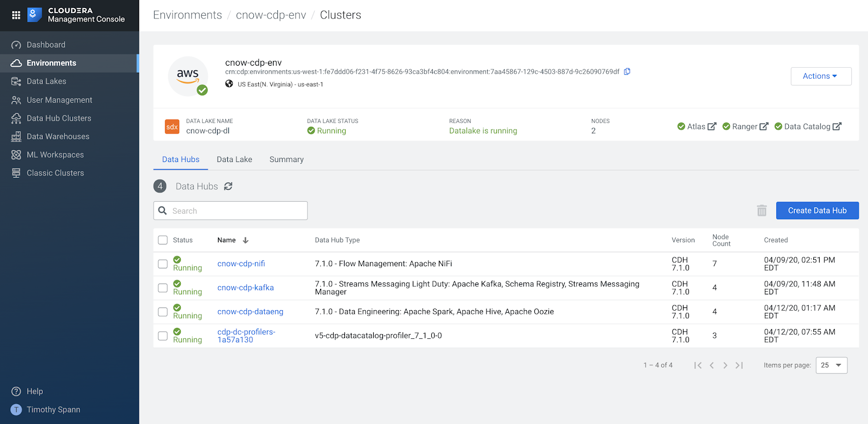
Task: Click the cnow-cdp-env breadcrumb link
Action: coord(271,15)
